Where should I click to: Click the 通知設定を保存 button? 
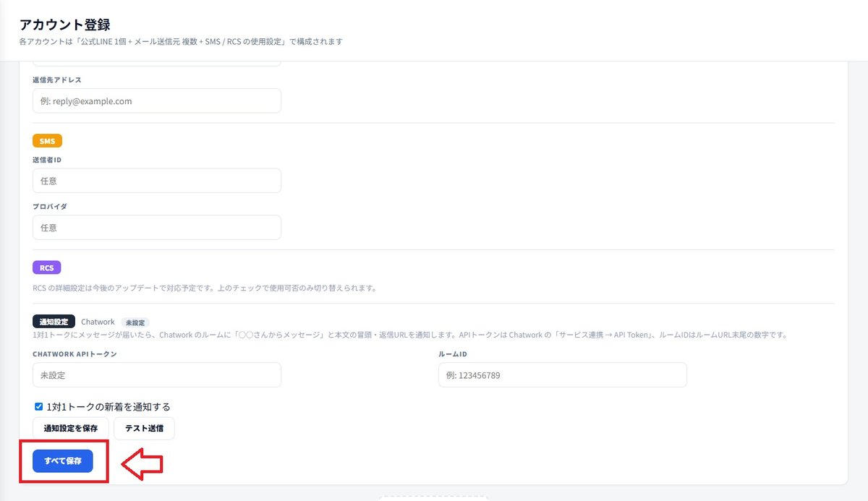coord(71,428)
